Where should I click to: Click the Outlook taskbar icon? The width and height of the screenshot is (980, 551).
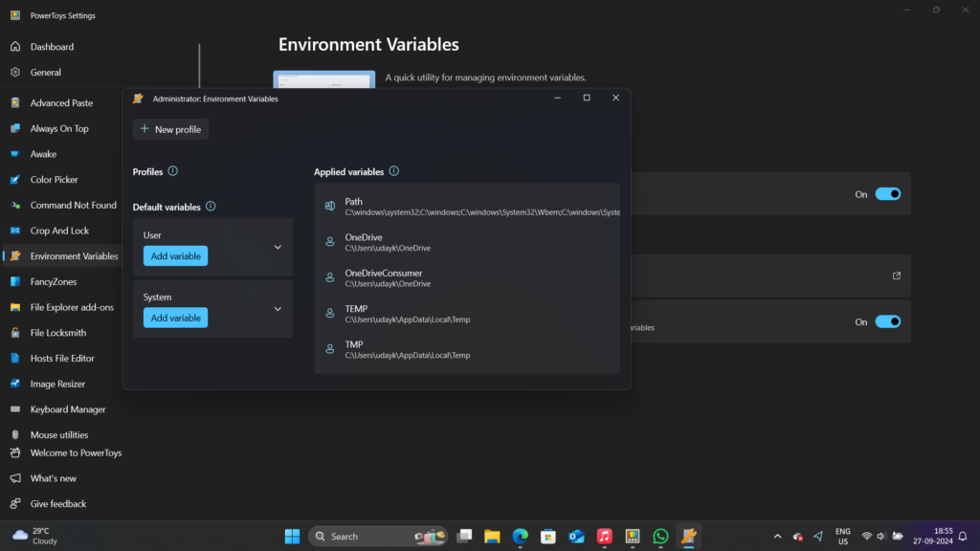pyautogui.click(x=576, y=536)
